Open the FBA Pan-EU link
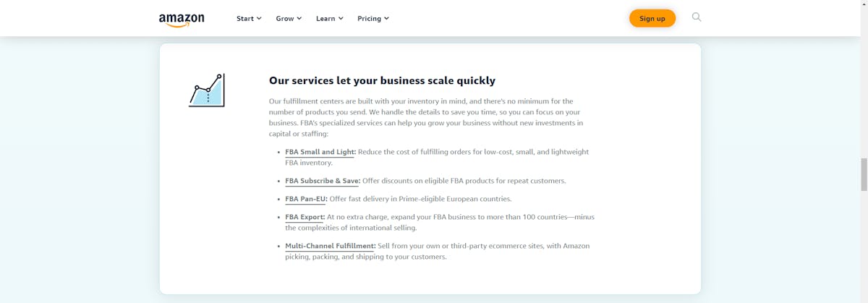 pyautogui.click(x=306, y=199)
